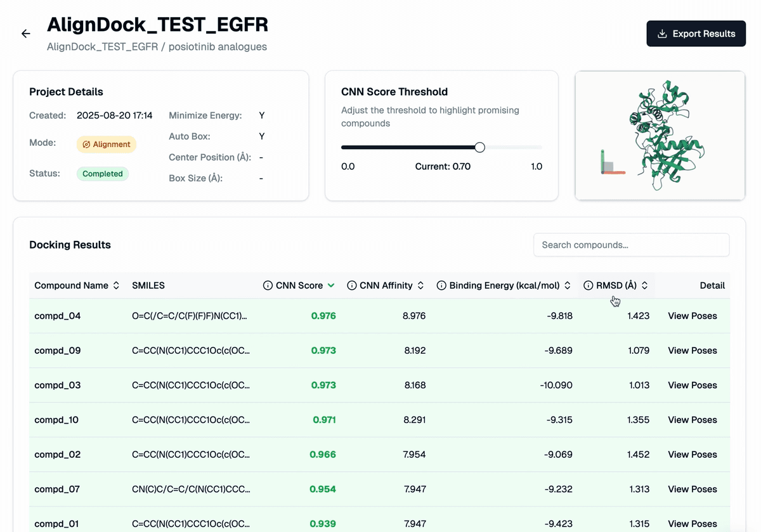View Poses for compd_04
Screen dimensions: 761x532
coord(692,316)
